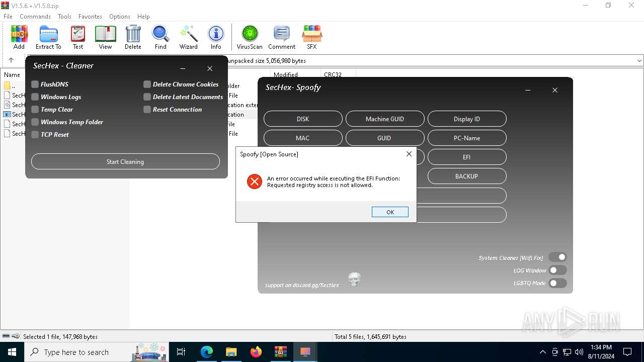Open the Options menu

click(120, 17)
